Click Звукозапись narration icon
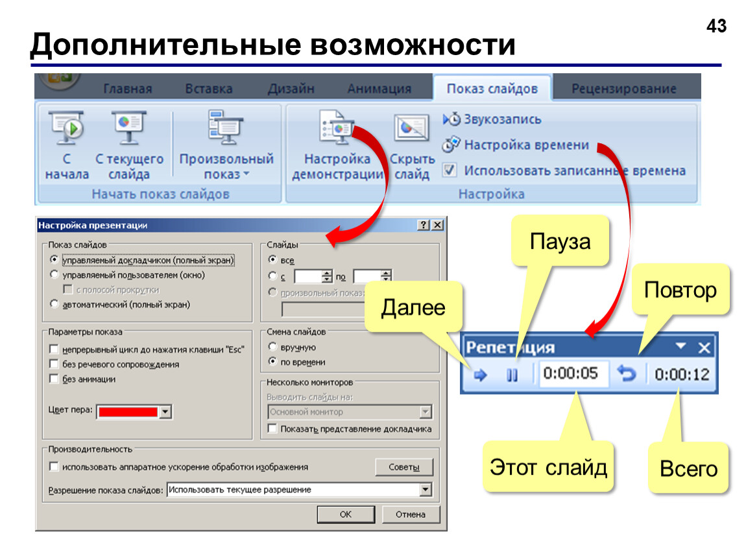The image size is (746, 560). point(451,119)
